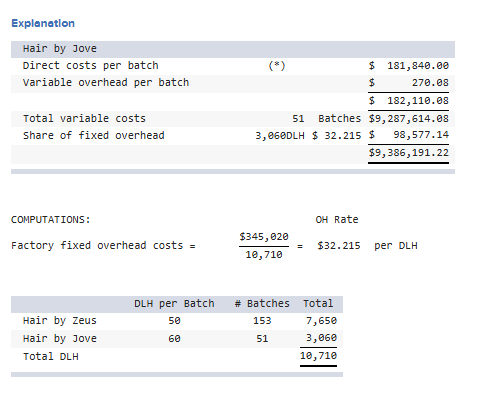
Task: Click the $32.215 OH Rate result
Action: point(339,246)
